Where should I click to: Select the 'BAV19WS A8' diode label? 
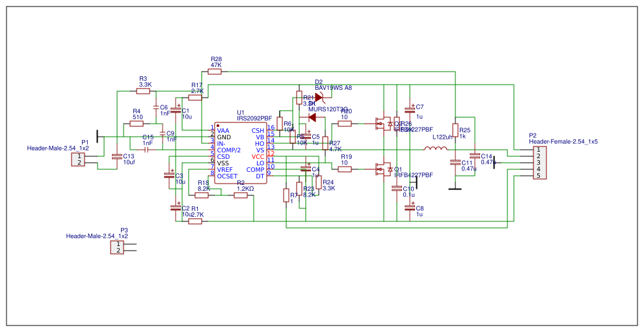pyautogui.click(x=333, y=87)
